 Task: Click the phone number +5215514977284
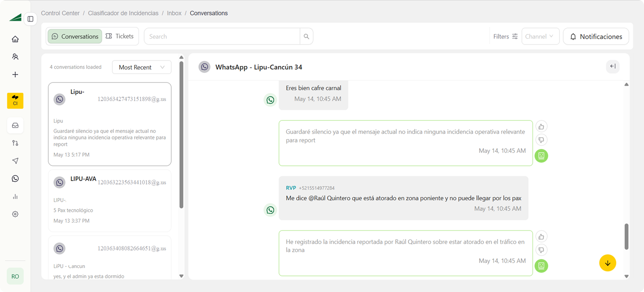coord(317,188)
